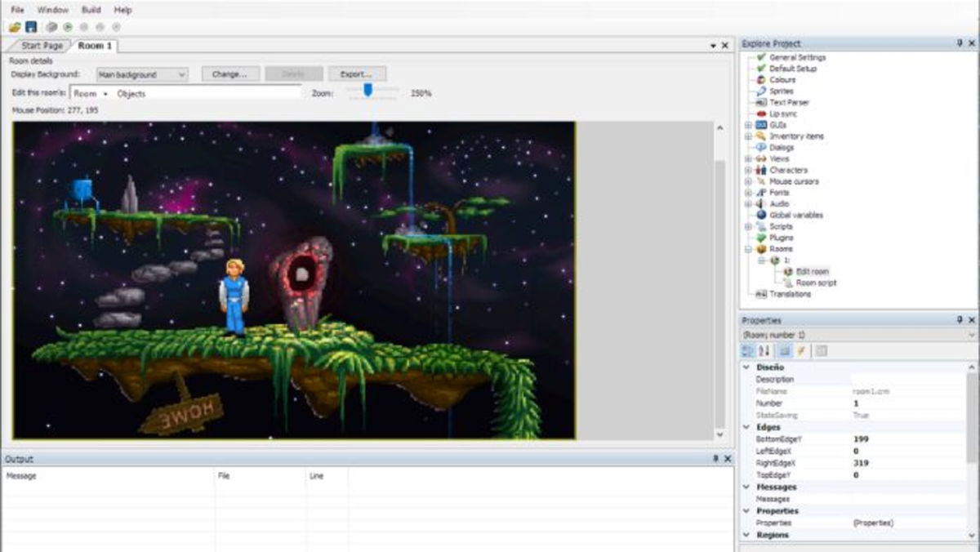Switch properties to alphabetical sorting
980x552 pixels.
764,349
